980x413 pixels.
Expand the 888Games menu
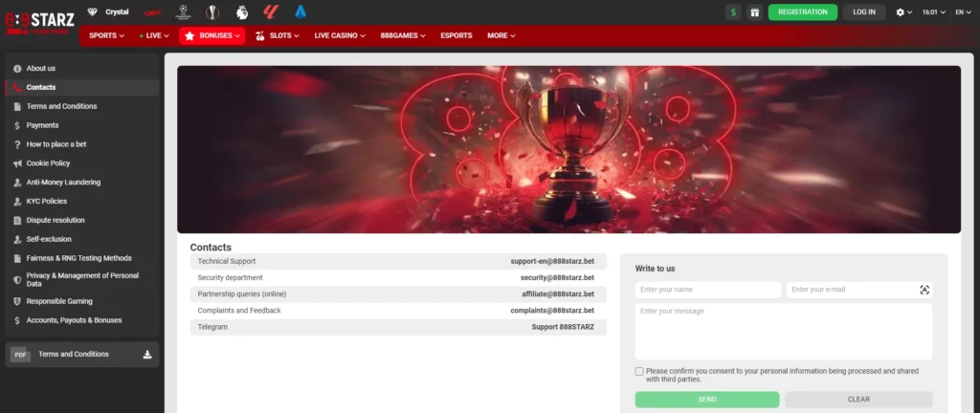pos(403,35)
